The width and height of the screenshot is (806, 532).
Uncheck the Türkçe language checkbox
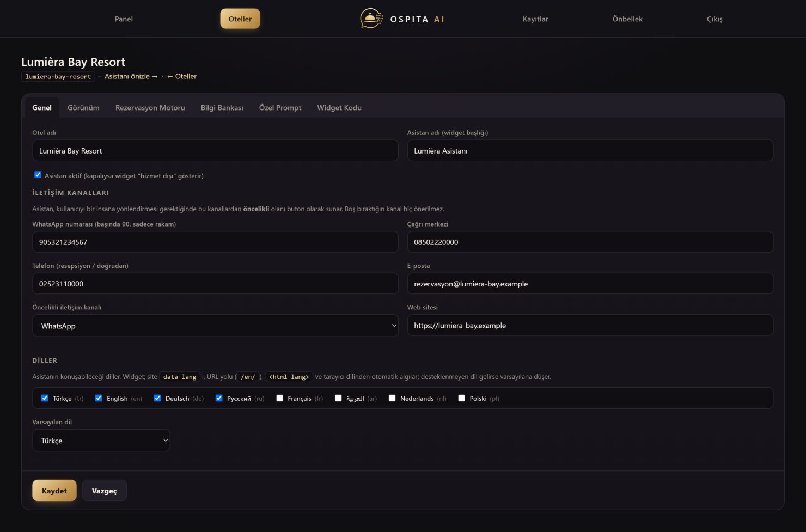(x=45, y=398)
